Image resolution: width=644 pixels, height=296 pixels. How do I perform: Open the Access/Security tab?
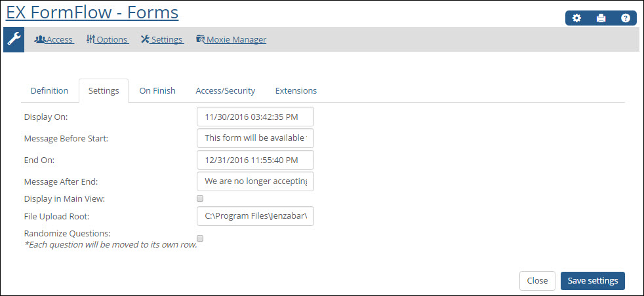click(x=225, y=90)
